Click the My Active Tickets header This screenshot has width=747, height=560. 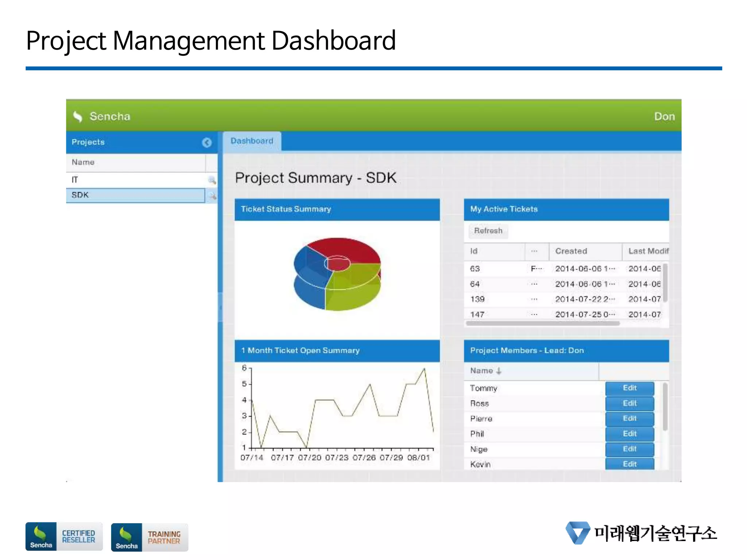566,209
